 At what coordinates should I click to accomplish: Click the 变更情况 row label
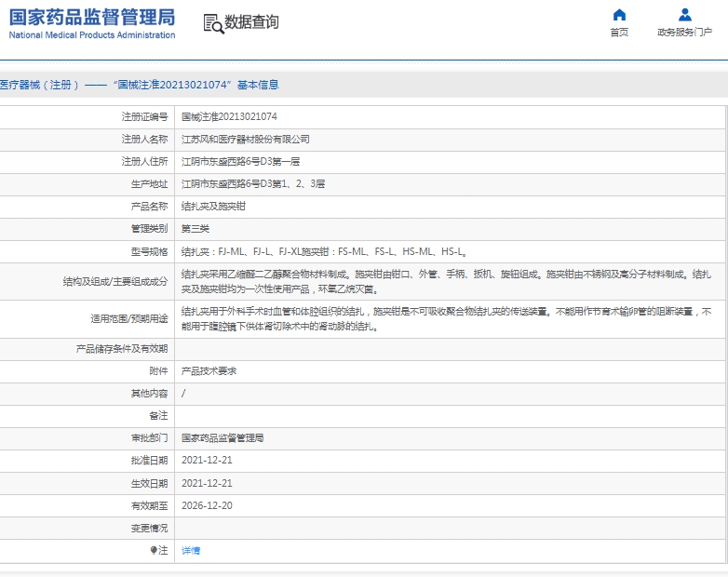point(149,528)
